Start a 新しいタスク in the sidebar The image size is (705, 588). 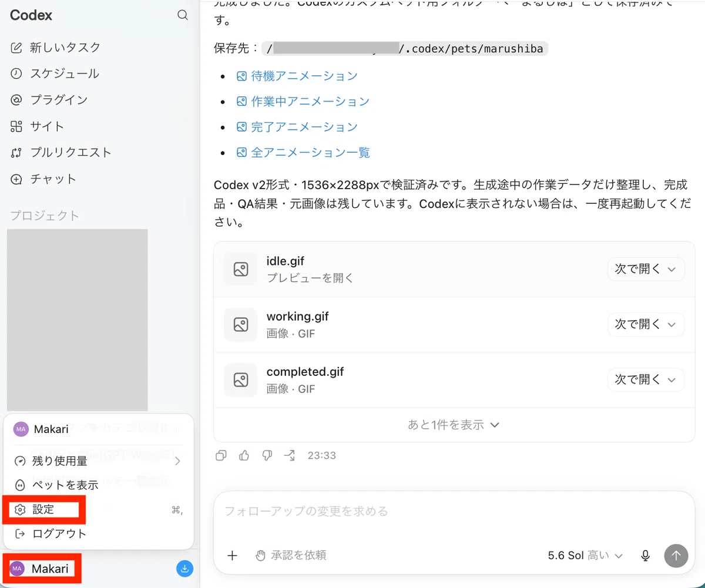[x=56, y=48]
